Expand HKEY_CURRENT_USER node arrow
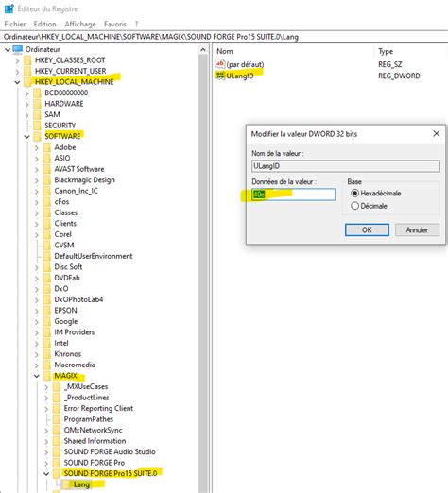448x493 pixels. pos(17,72)
